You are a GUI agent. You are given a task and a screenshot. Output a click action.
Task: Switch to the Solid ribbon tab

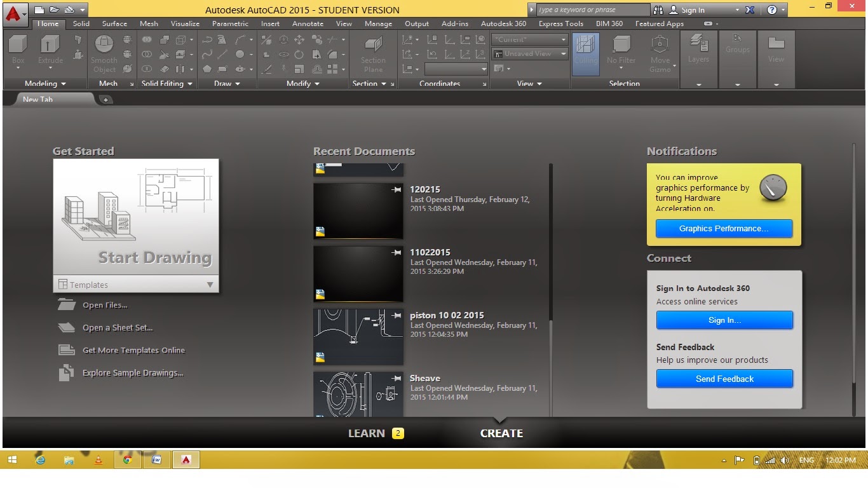(x=81, y=24)
